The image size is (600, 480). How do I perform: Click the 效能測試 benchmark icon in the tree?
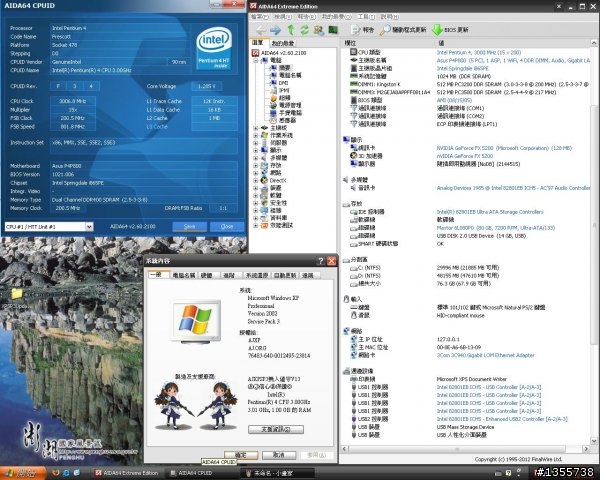[x=264, y=225]
